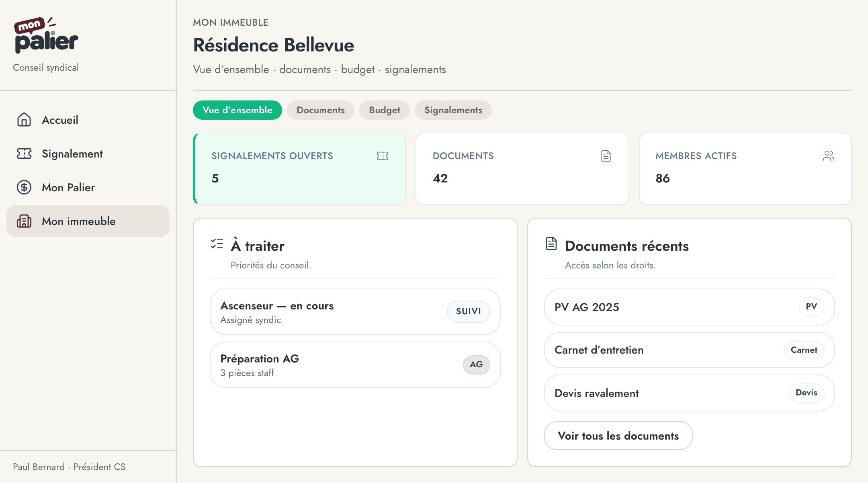Click ticket icon in Signalements ouverts card
The height and width of the screenshot is (483, 868).
(x=383, y=156)
